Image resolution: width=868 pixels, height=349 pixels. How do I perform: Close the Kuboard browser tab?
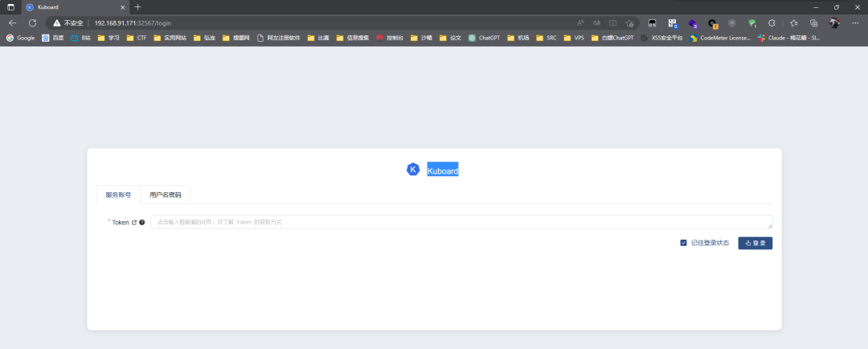[123, 7]
